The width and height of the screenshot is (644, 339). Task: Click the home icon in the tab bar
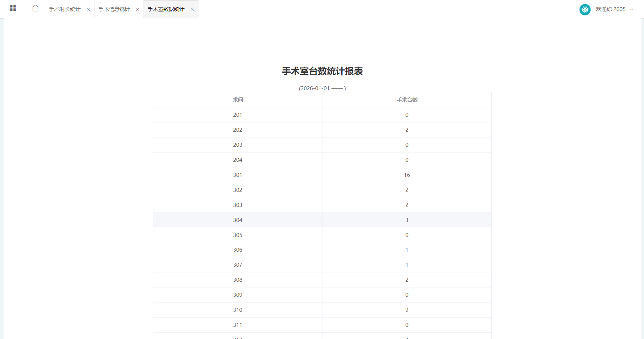(x=35, y=8)
